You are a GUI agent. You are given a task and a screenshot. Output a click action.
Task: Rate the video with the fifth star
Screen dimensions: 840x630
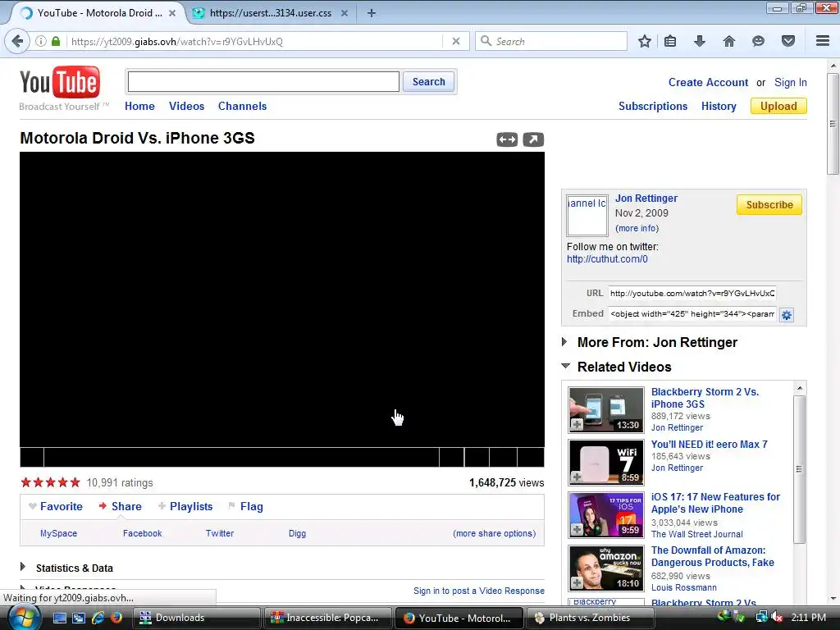75,482
